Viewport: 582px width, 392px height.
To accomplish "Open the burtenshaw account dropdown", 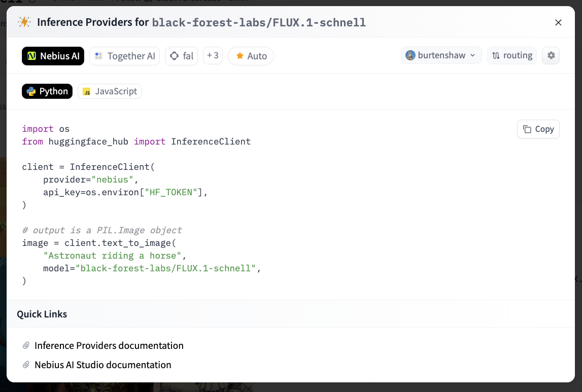I will (441, 55).
